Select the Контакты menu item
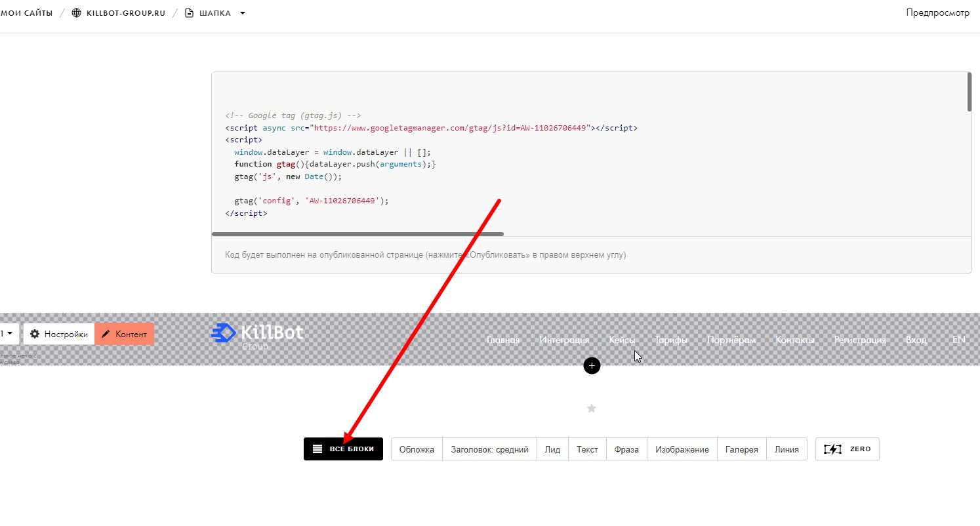 coord(795,340)
